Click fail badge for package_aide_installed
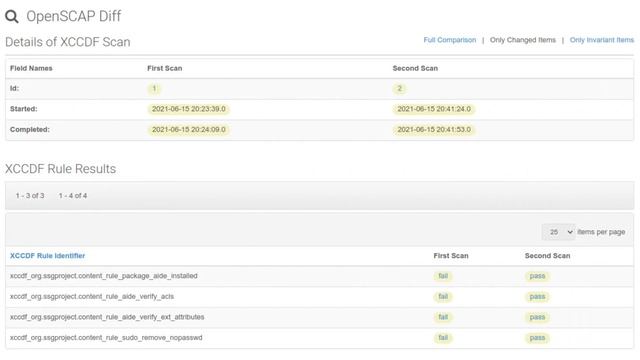 pyautogui.click(x=443, y=276)
